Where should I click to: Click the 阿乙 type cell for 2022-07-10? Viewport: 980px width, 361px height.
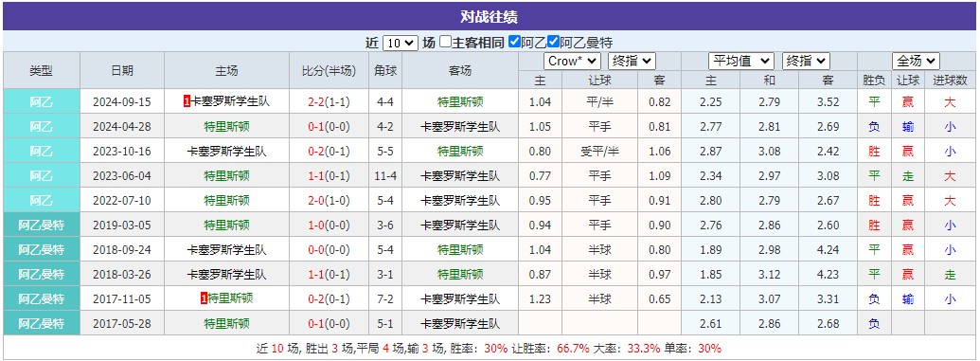coord(42,201)
